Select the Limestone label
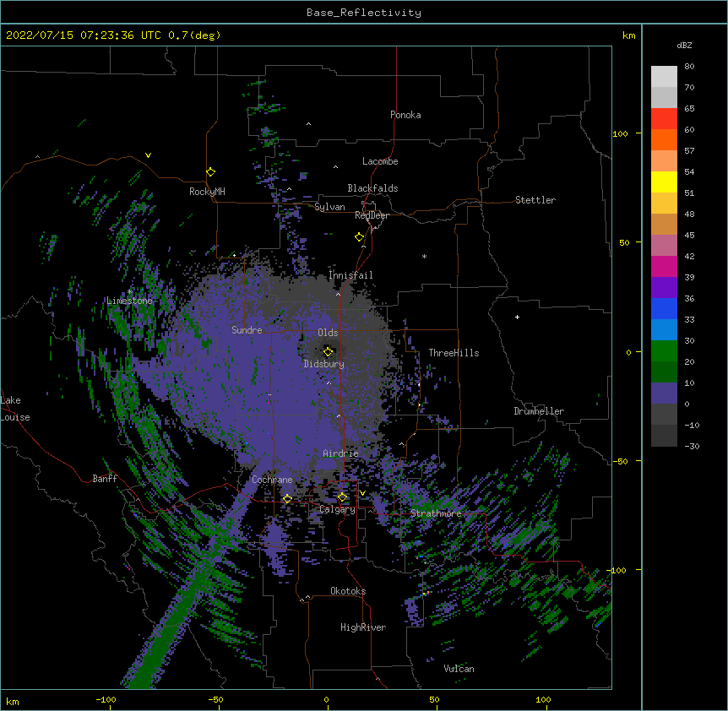 [129, 301]
